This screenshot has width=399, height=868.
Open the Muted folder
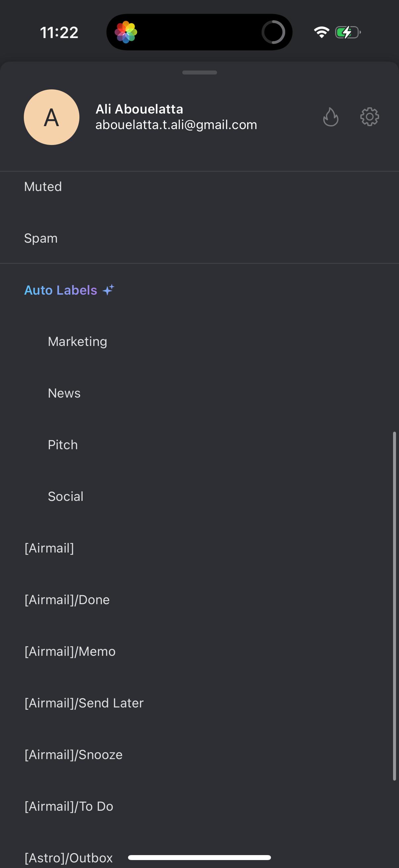pyautogui.click(x=43, y=187)
